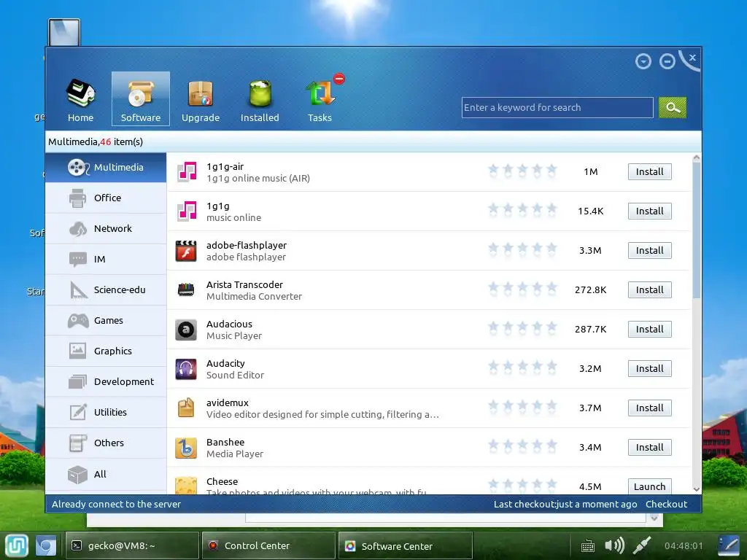Switch to Control Center in taskbar
Screen dimensions: 747x560
[x=268, y=545]
